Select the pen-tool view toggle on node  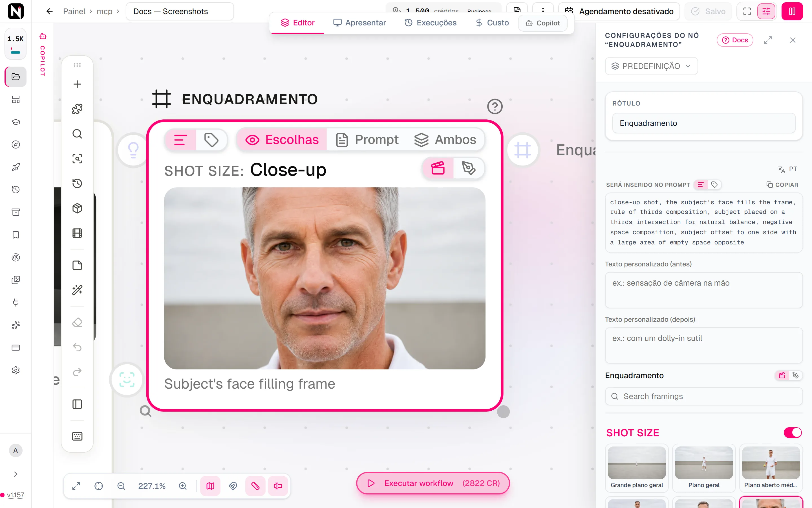[x=468, y=168]
